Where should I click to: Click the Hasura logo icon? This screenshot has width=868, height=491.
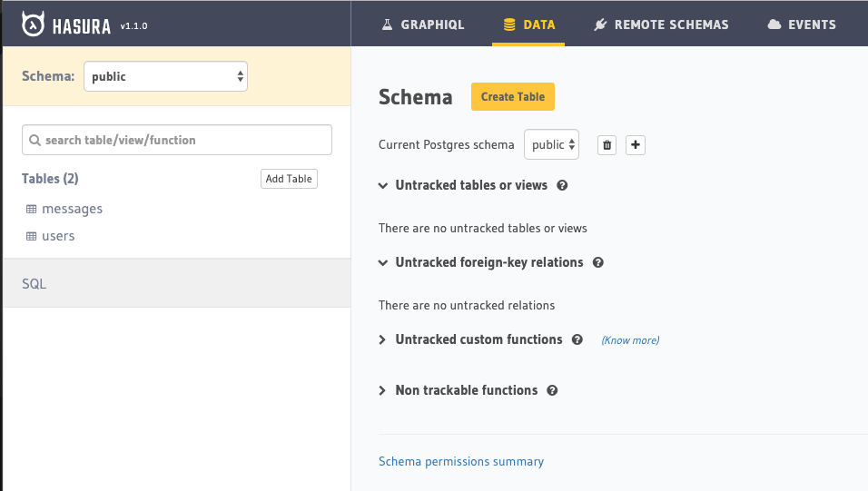point(33,25)
